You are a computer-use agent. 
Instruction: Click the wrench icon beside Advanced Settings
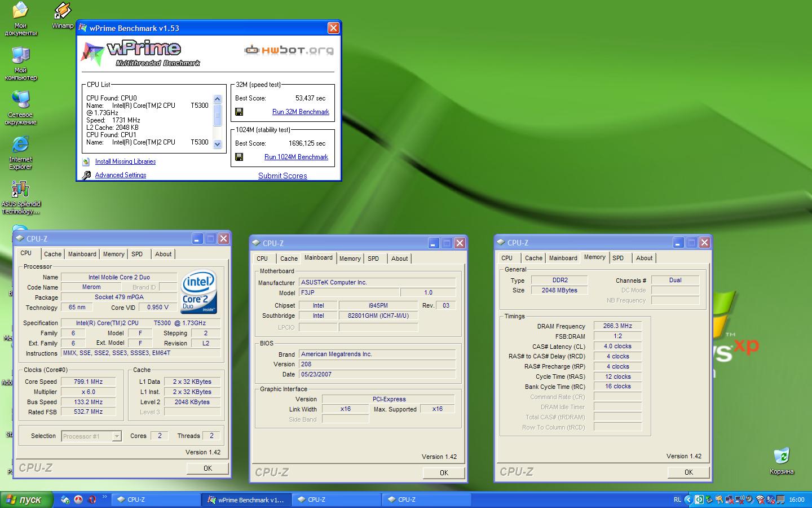click(x=86, y=175)
